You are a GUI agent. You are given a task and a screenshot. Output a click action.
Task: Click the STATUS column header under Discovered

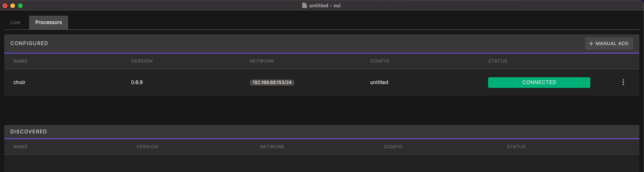tap(516, 147)
